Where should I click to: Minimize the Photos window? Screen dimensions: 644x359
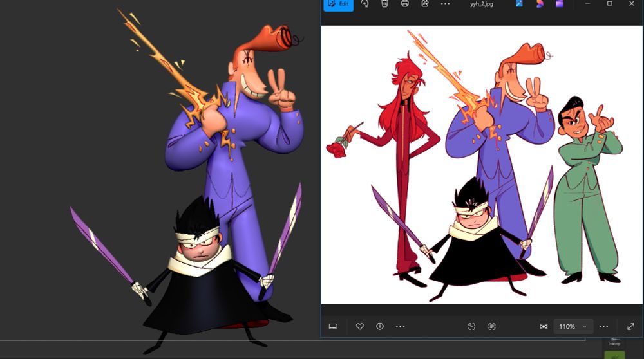point(588,4)
